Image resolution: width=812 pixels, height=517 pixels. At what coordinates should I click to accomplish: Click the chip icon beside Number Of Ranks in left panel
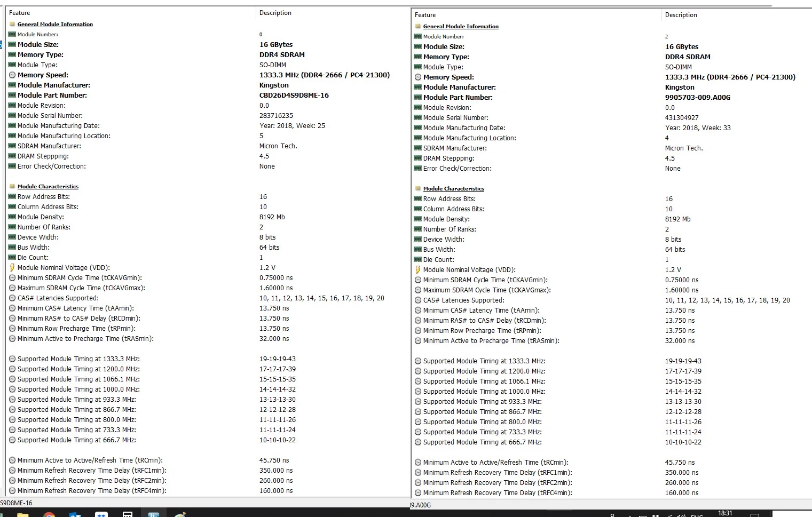[12, 227]
